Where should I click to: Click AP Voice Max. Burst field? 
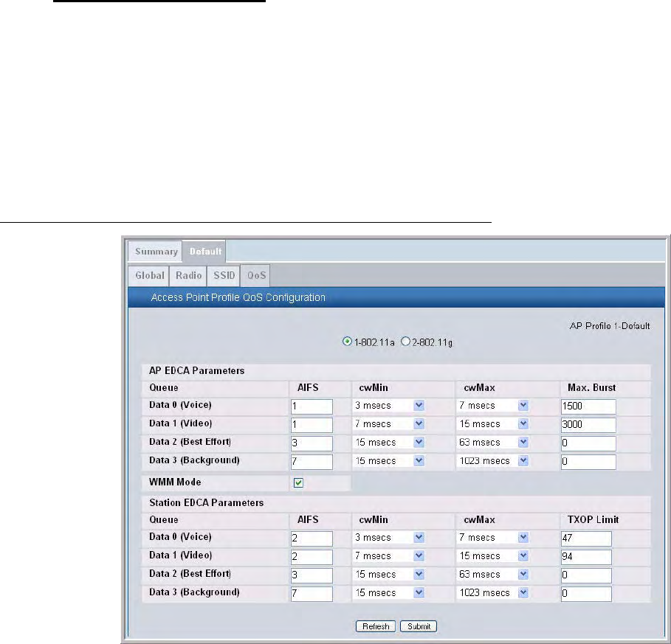(x=588, y=406)
